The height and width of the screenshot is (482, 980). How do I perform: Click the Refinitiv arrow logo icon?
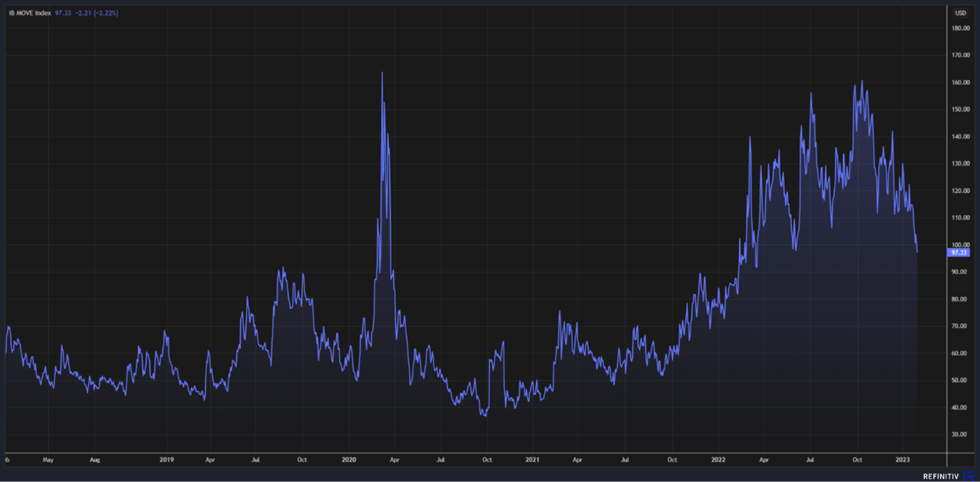[969, 476]
